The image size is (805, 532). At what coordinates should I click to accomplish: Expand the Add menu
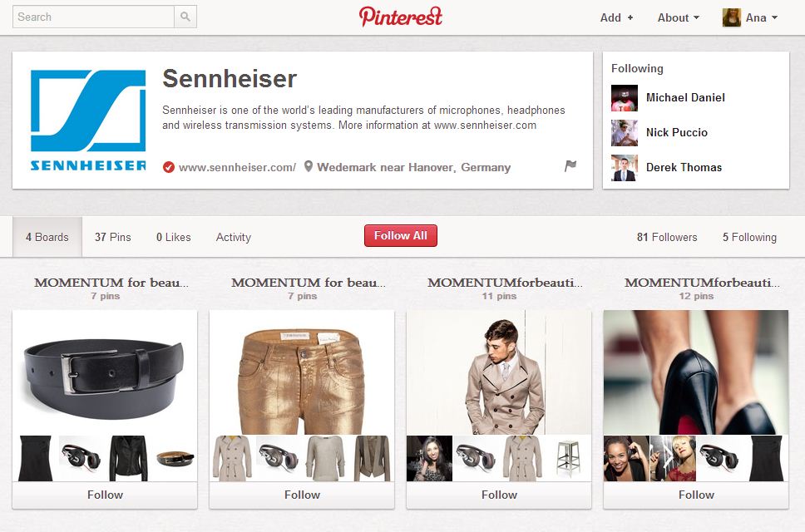616,17
